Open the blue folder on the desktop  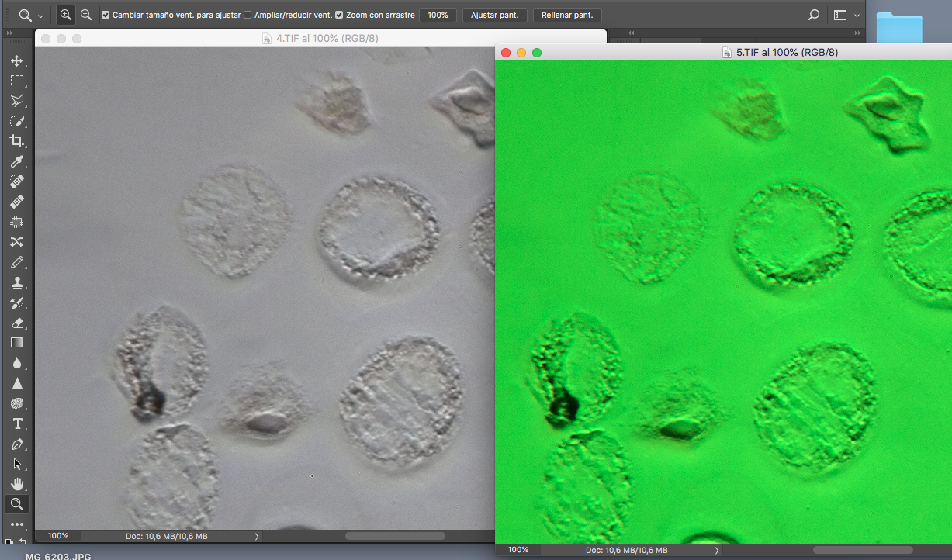pos(899,28)
